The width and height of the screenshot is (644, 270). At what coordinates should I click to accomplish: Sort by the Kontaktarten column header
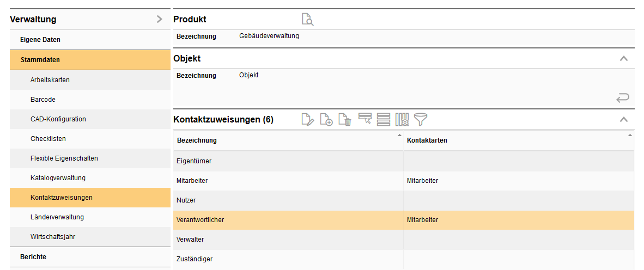[x=427, y=140]
